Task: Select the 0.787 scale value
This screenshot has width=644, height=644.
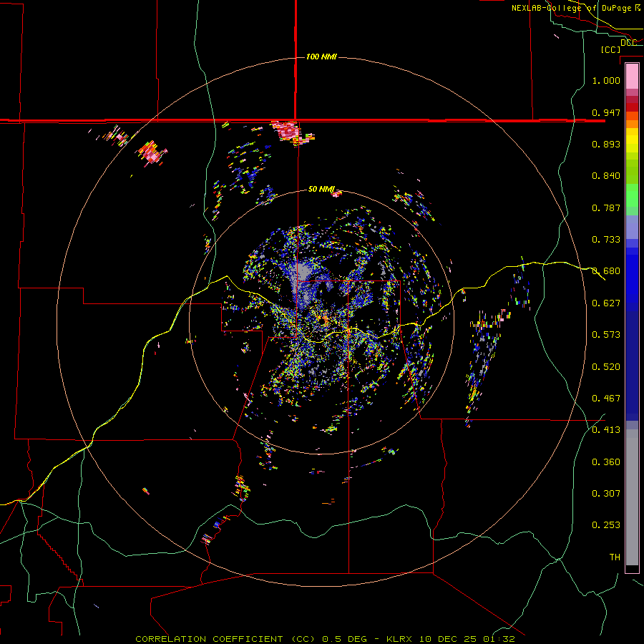Action: 606,208
